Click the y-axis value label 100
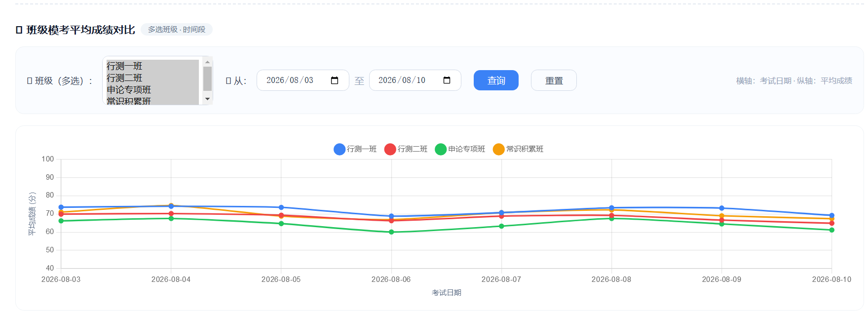This screenshot has width=868, height=316. pos(48,159)
